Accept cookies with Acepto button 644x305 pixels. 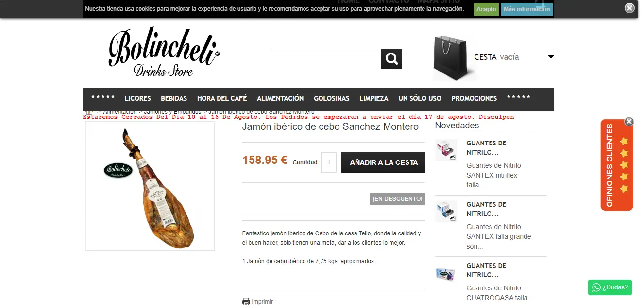coord(486,9)
